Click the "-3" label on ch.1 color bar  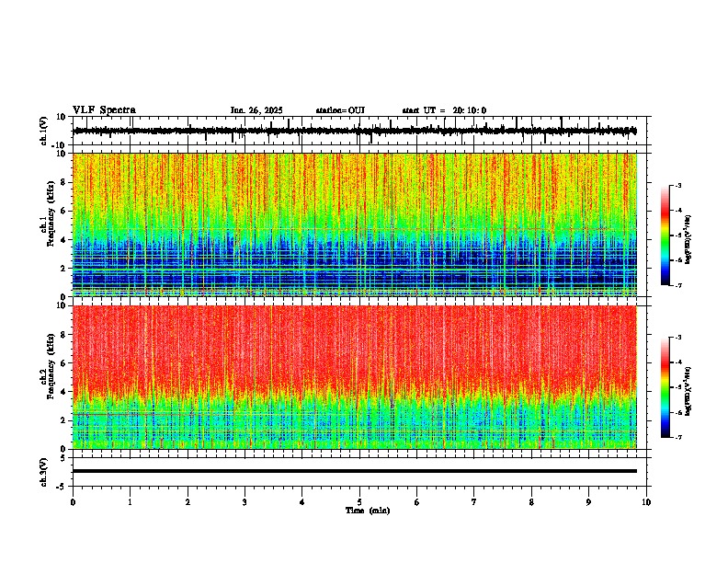(x=677, y=185)
